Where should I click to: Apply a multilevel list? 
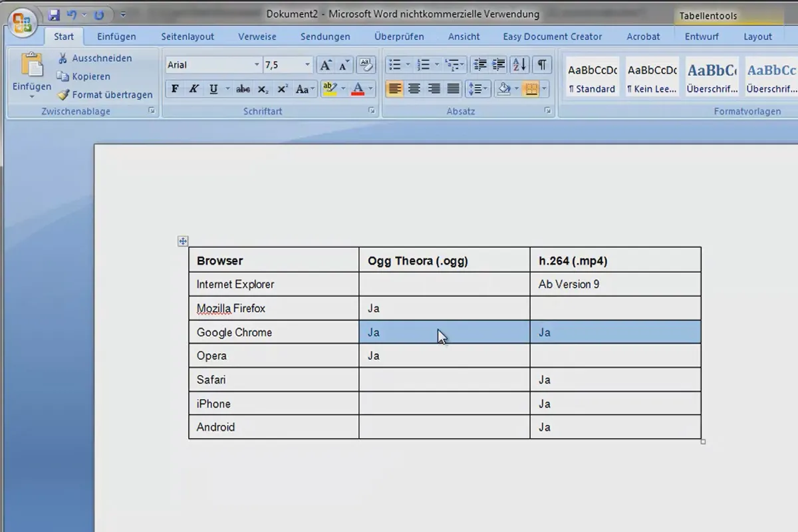(452, 65)
